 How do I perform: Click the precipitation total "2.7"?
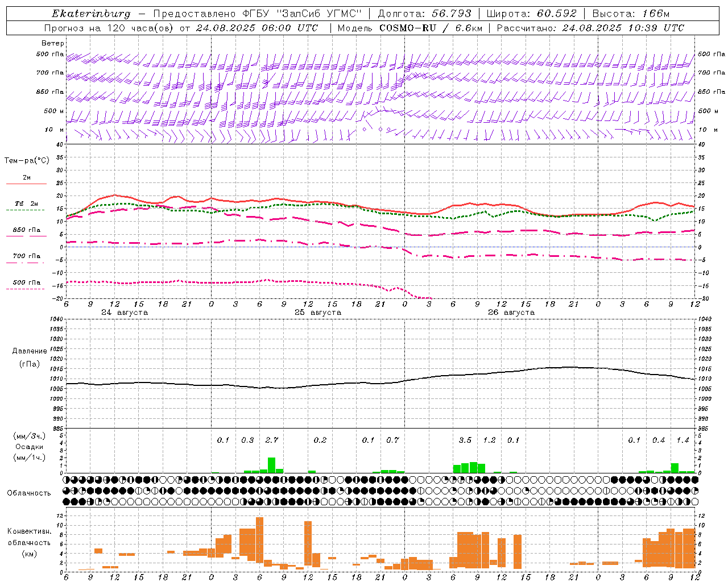[x=272, y=440]
